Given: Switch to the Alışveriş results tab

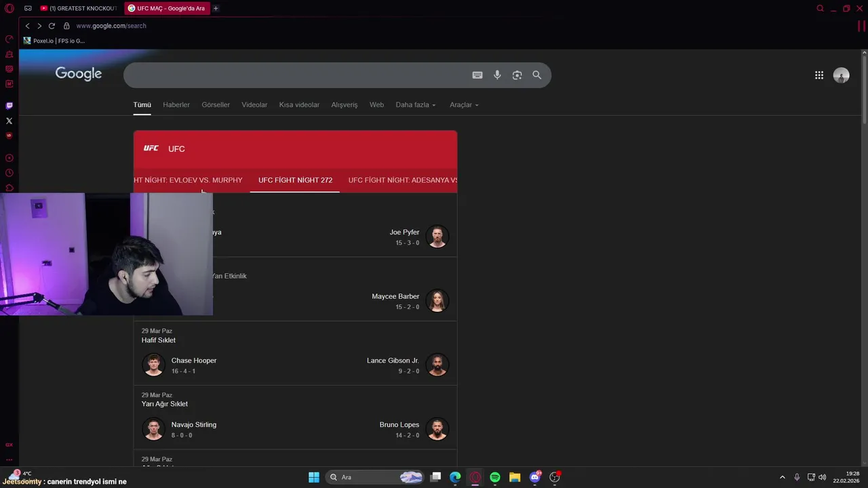Looking at the screenshot, I should 344,105.
